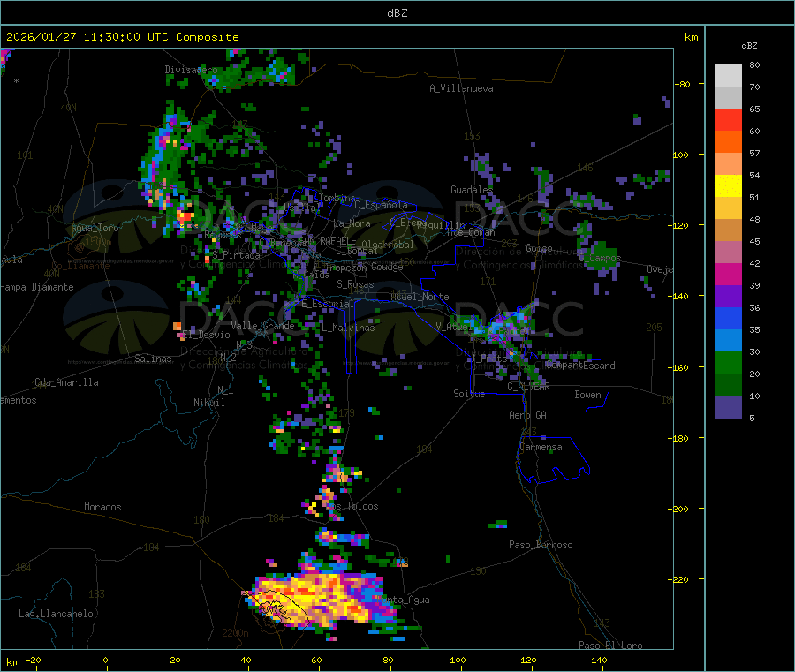
Task: Click the Paso_El_Loro map label
Action: click(x=610, y=646)
